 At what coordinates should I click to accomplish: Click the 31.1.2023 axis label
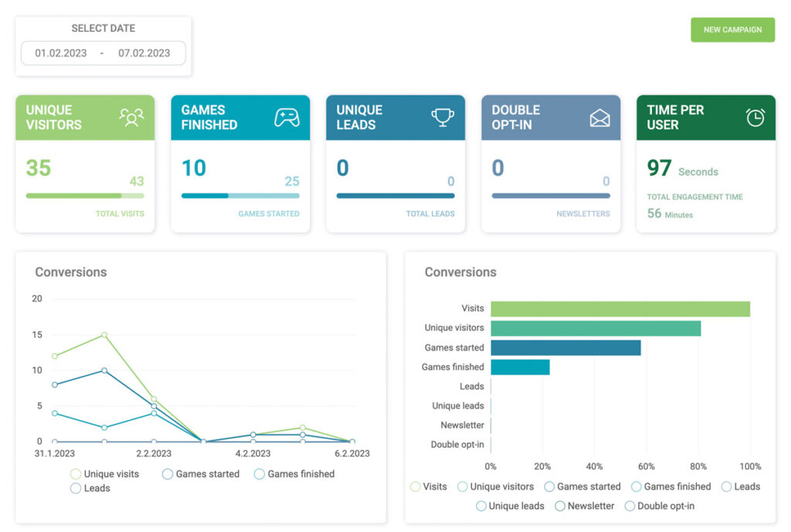coord(55,453)
